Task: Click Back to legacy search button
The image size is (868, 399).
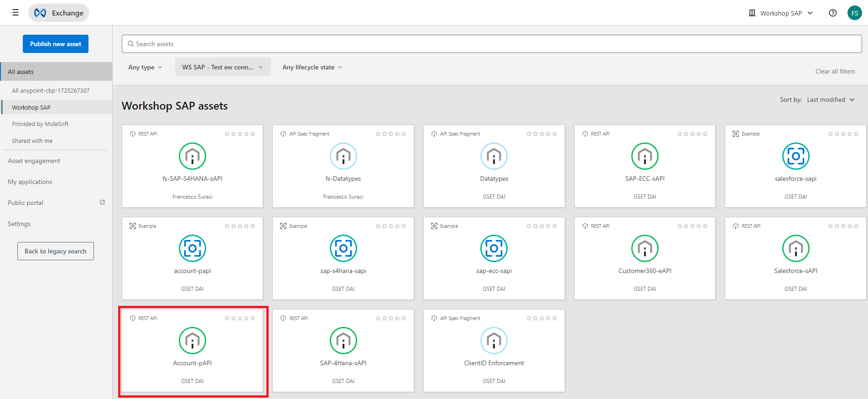Action: [56, 251]
